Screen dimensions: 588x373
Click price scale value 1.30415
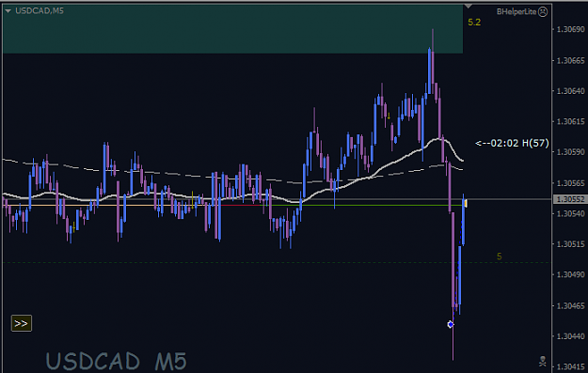571,366
